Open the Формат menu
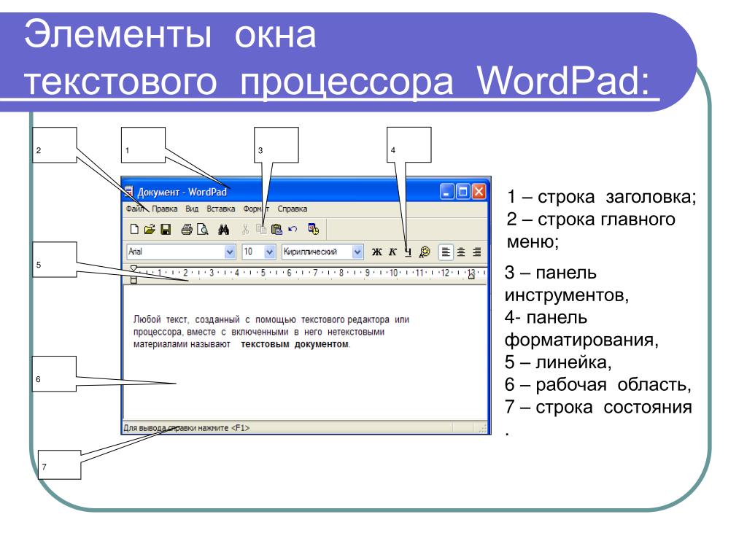The width and height of the screenshot is (747, 560). click(x=256, y=209)
